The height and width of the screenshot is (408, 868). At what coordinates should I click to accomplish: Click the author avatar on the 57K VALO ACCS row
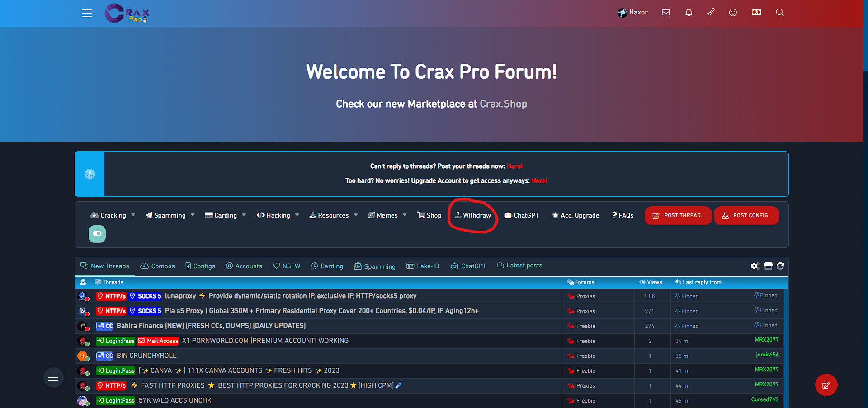click(83, 401)
